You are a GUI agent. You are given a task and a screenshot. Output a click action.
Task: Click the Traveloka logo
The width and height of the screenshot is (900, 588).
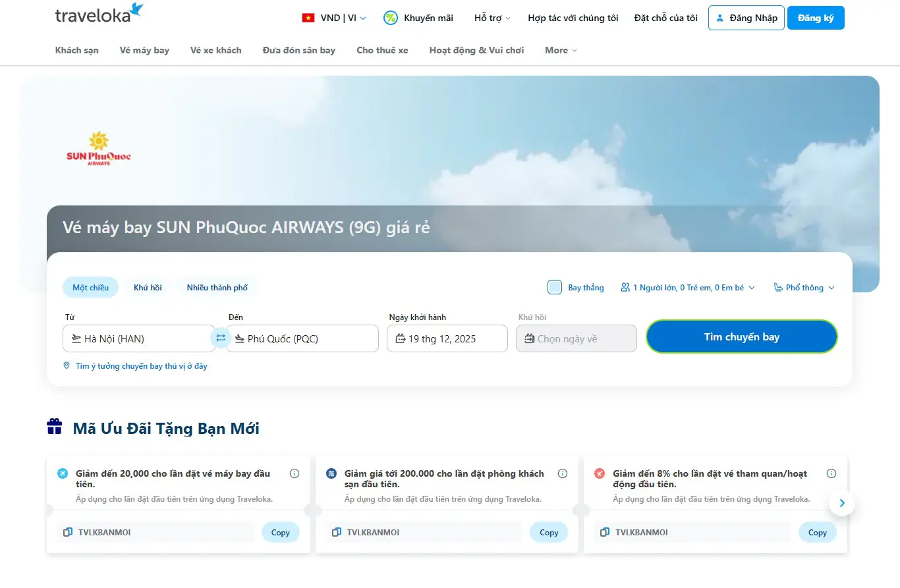click(99, 14)
